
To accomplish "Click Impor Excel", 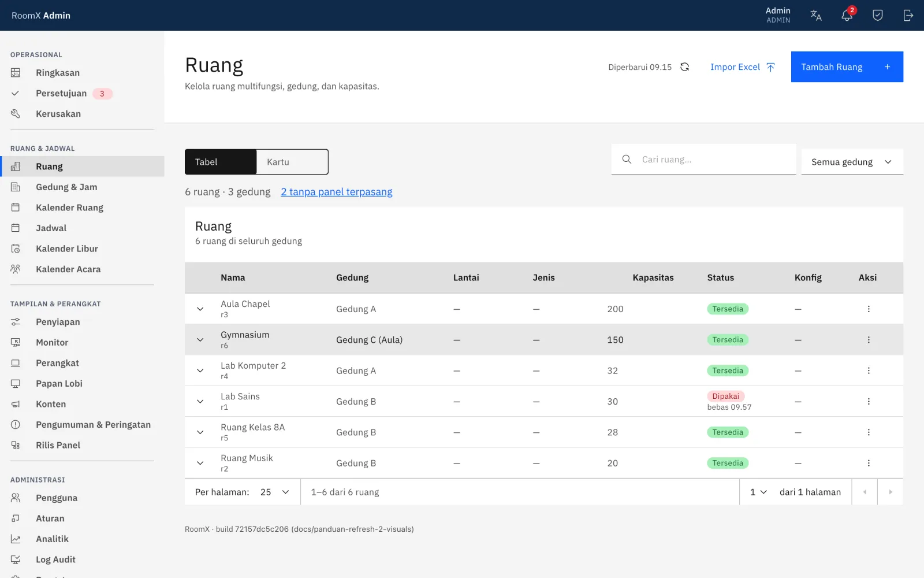I will 743,67.
